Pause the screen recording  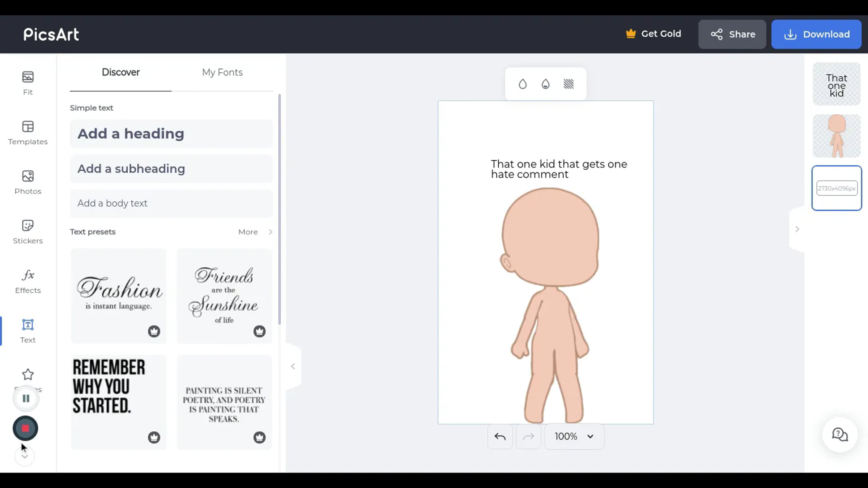pyautogui.click(x=26, y=398)
